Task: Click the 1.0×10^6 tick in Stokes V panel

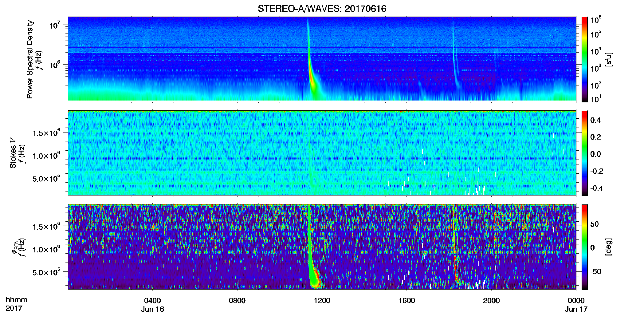Action: [46, 156]
